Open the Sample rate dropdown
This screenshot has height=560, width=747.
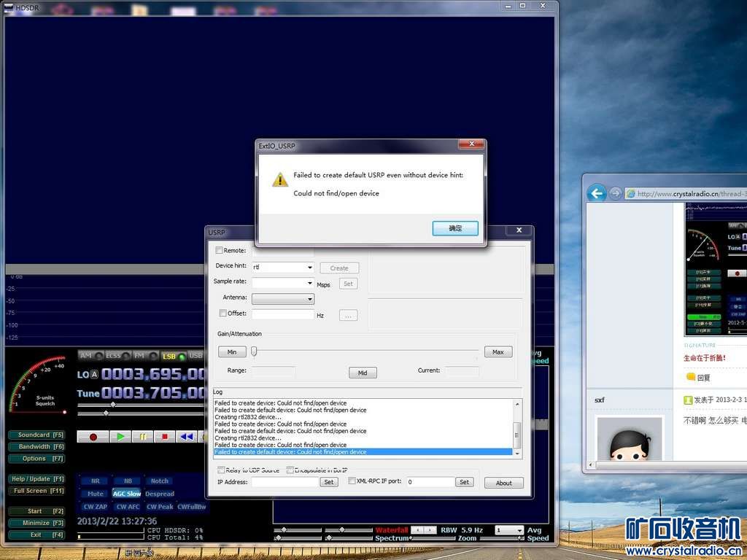[x=310, y=283]
